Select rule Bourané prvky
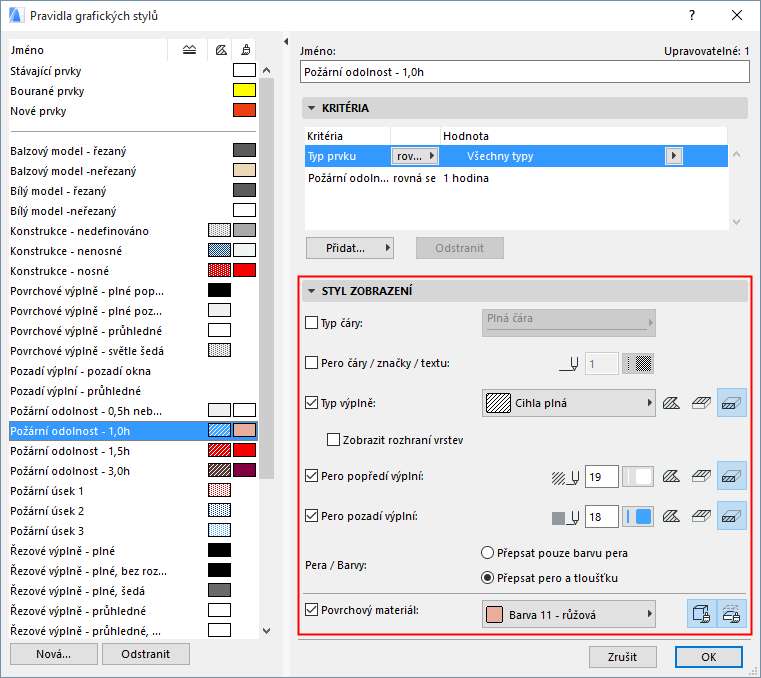This screenshot has width=761, height=678. [133, 91]
